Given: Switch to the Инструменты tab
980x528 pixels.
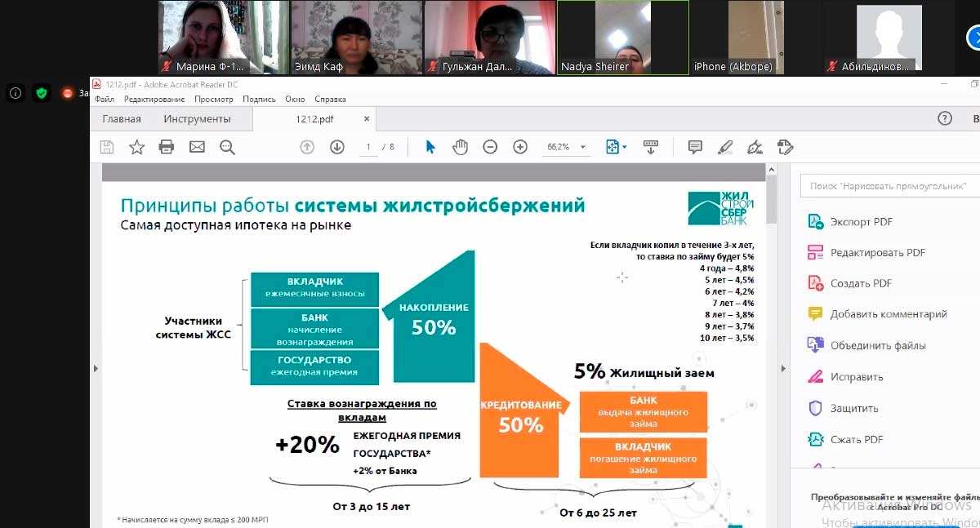Looking at the screenshot, I should pyautogui.click(x=197, y=119).
